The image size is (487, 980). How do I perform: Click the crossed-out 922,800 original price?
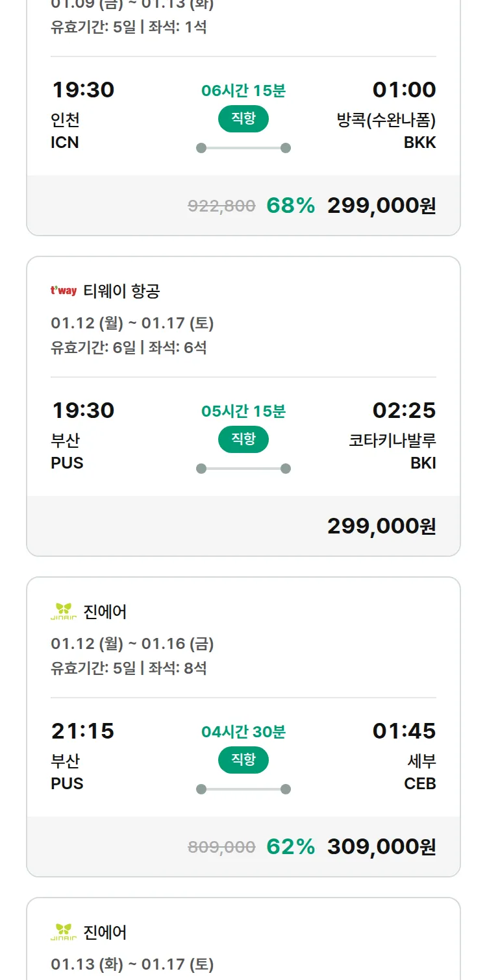coord(221,206)
